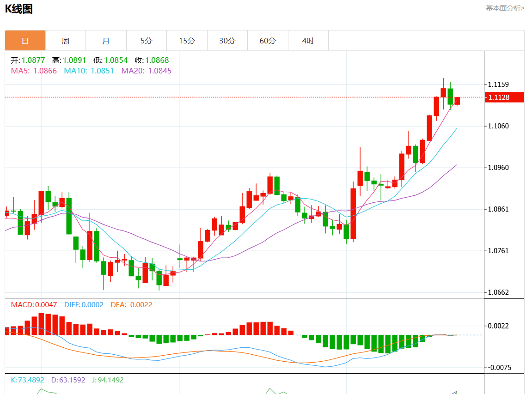Viewport: 532px width, 394px height.
Task: Click the MA10 indicator label
Action: click(89, 71)
